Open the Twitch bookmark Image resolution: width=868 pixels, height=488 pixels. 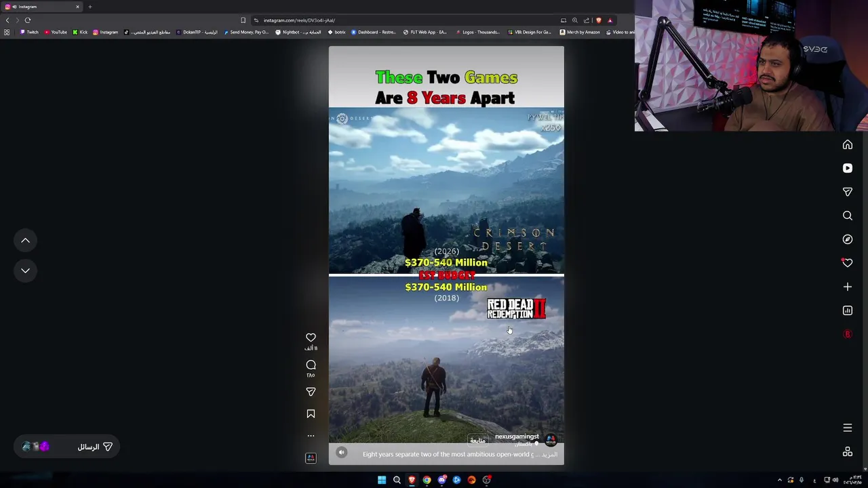click(29, 32)
